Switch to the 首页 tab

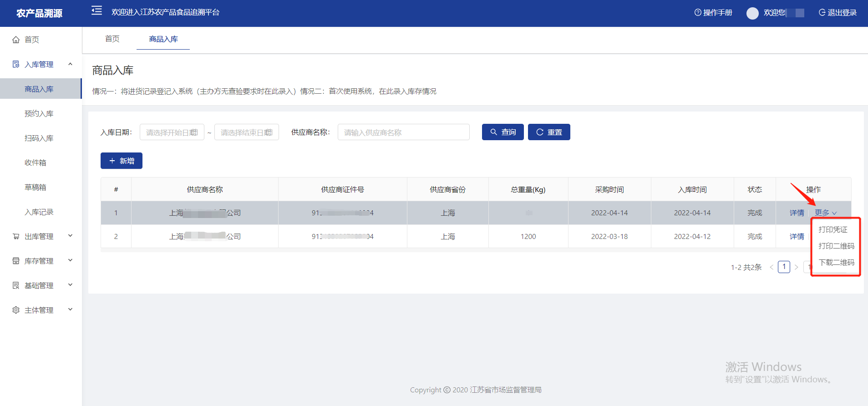[112, 39]
